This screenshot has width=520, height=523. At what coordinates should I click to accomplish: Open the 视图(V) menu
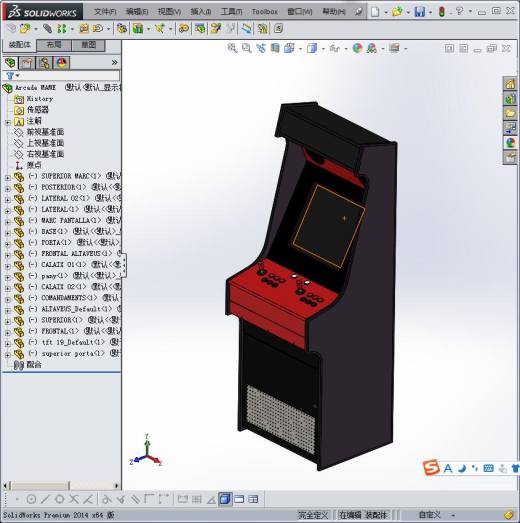coord(169,12)
